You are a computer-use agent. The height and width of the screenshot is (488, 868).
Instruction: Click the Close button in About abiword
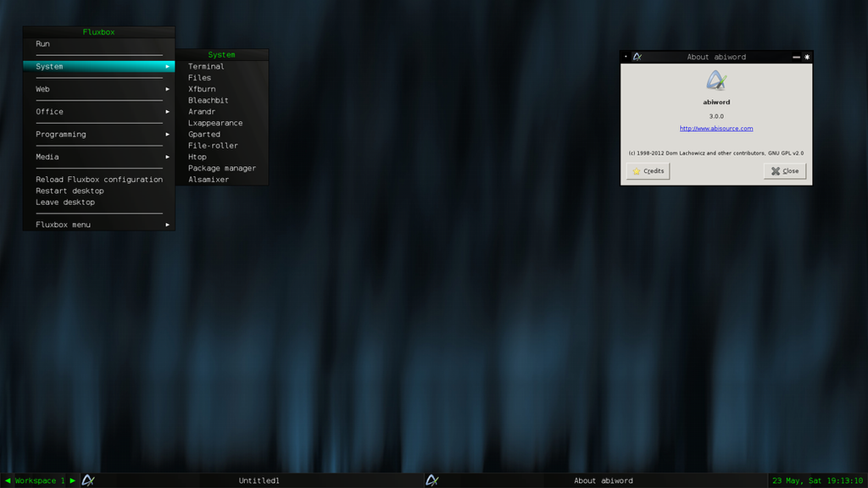(785, 171)
